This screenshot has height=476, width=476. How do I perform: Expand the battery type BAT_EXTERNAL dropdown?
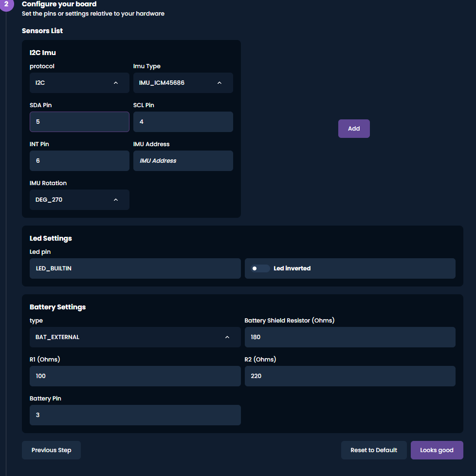pos(135,337)
